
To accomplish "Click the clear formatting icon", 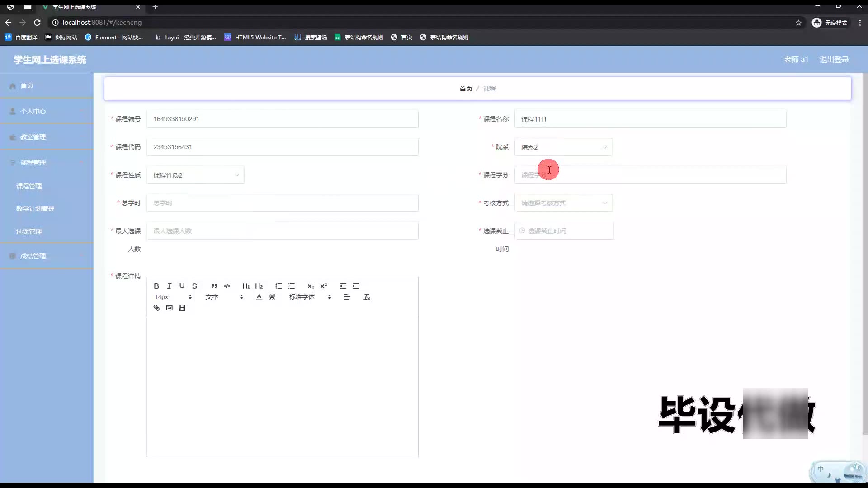I will 367,297.
